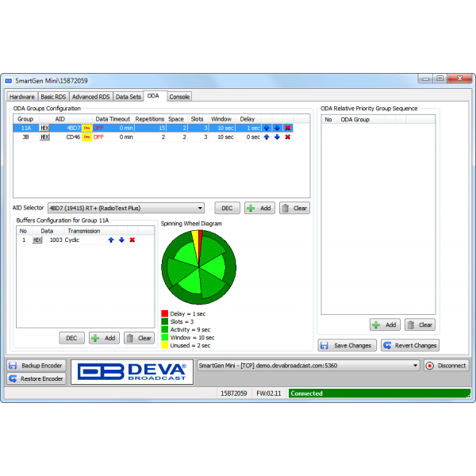Switch to the Console tab
The image size is (476, 476).
tap(179, 97)
